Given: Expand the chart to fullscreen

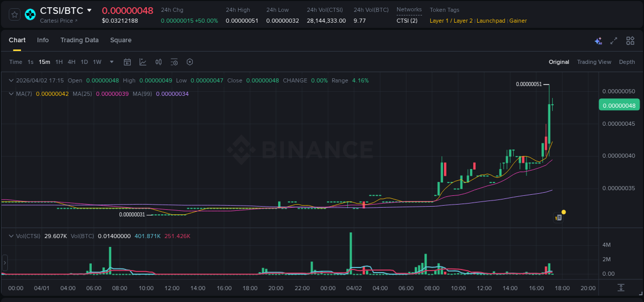Looking at the screenshot, I should [614, 41].
